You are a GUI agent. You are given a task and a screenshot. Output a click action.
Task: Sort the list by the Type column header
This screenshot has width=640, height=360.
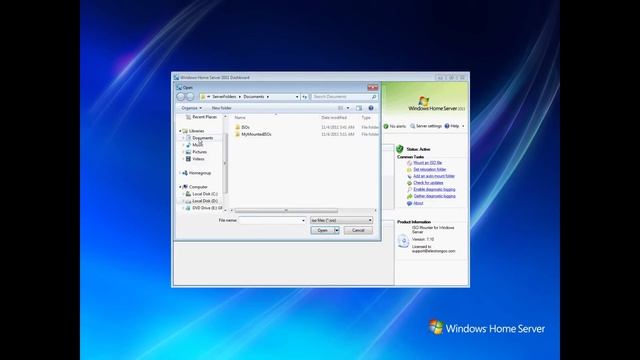366,118
